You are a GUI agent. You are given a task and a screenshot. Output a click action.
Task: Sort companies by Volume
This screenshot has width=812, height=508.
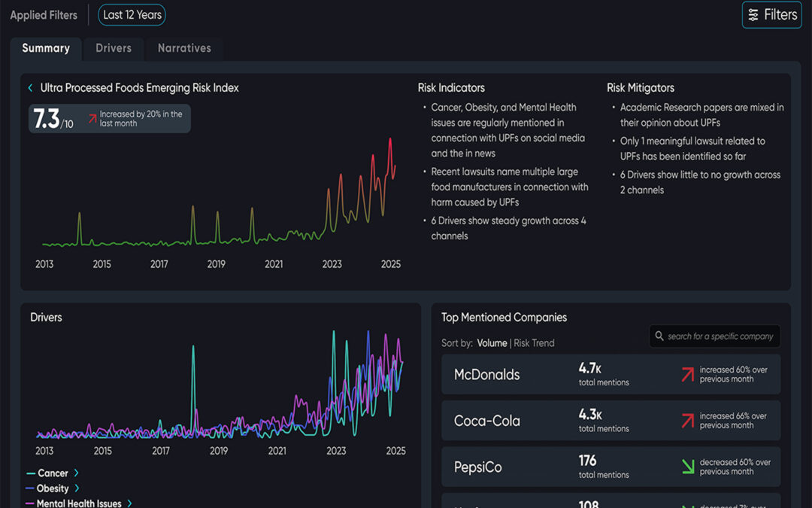492,343
